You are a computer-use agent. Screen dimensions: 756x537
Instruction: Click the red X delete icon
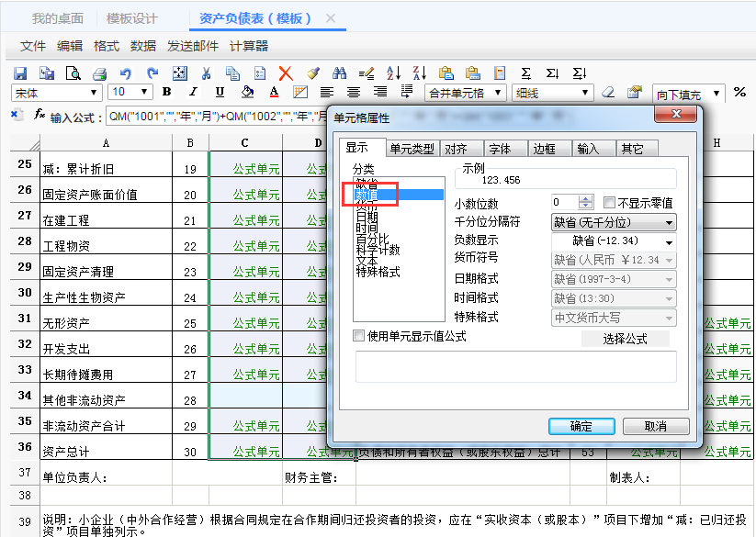click(x=286, y=73)
